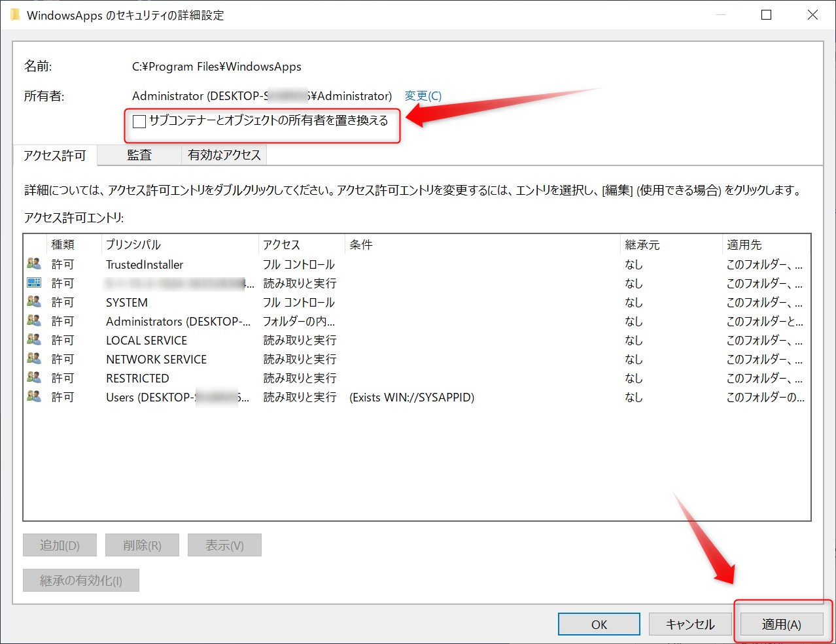Select the アクセス許可 tab

(x=55, y=155)
